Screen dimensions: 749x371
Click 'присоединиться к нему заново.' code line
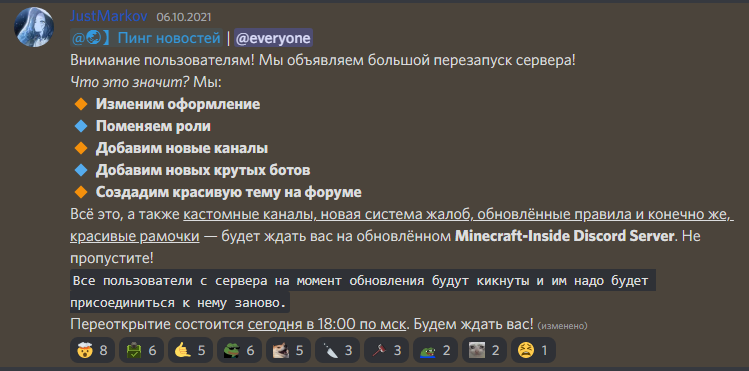180,302
